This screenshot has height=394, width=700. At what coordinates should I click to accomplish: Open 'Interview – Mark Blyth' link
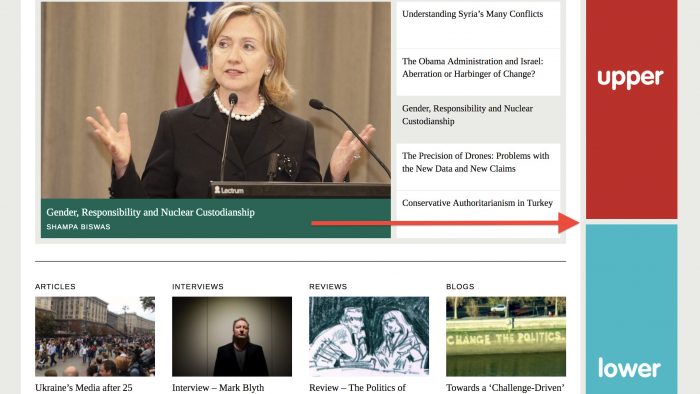218,388
